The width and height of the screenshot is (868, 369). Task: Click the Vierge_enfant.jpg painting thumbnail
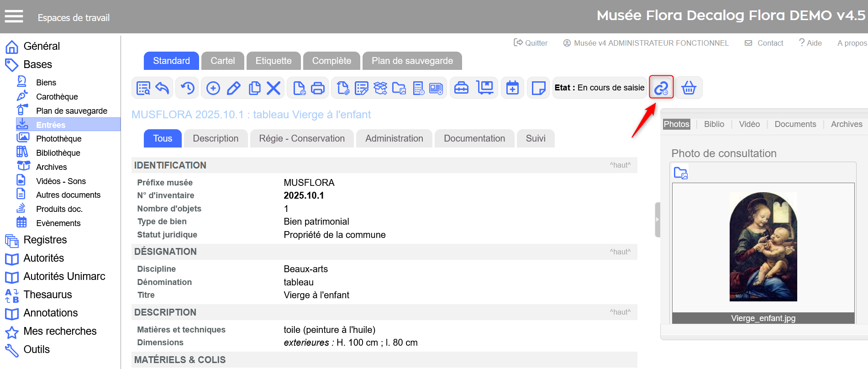point(763,247)
